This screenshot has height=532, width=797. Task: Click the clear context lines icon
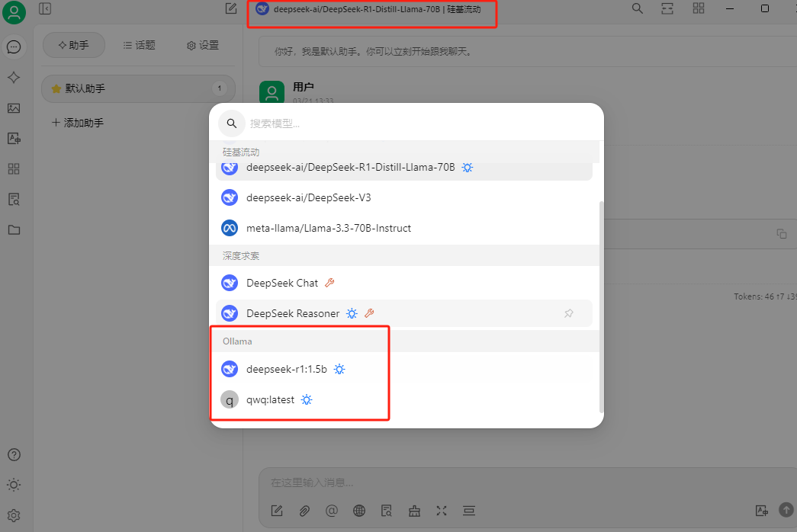coord(469,511)
